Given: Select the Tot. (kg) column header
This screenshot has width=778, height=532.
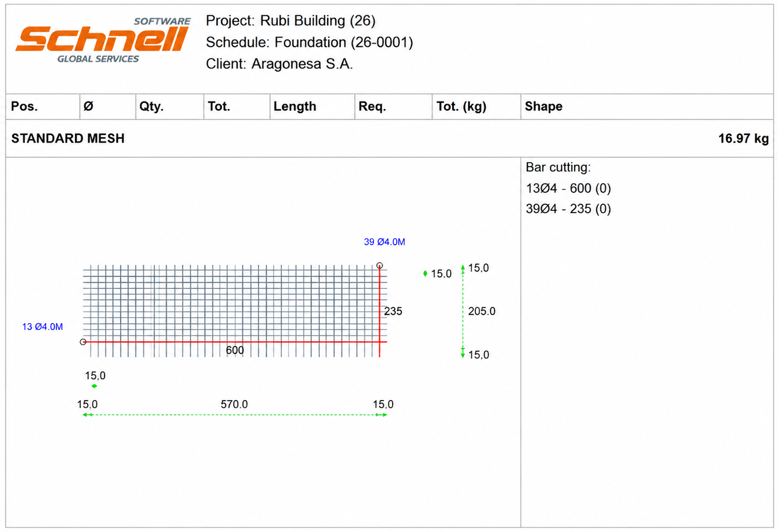Looking at the screenshot, I should 476,106.
